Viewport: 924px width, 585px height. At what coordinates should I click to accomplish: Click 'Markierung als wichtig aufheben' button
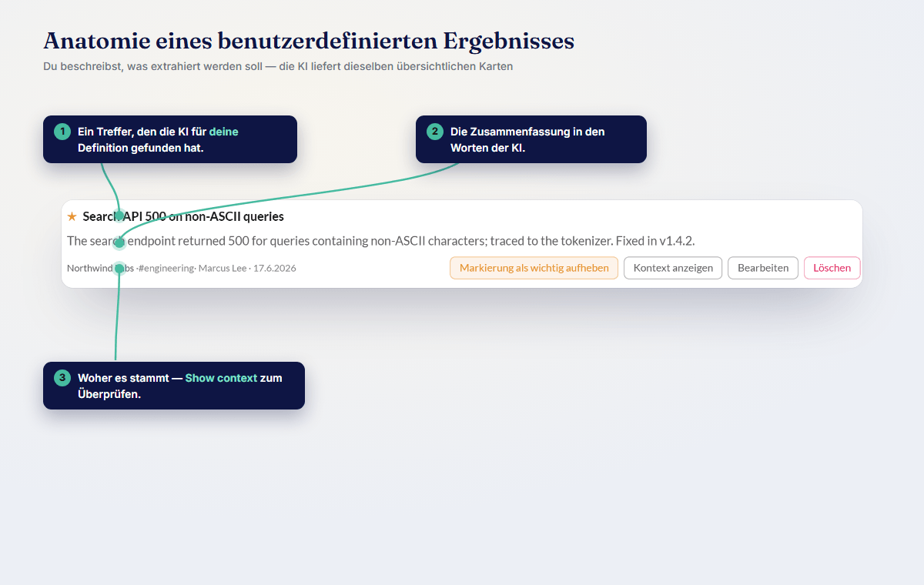534,268
